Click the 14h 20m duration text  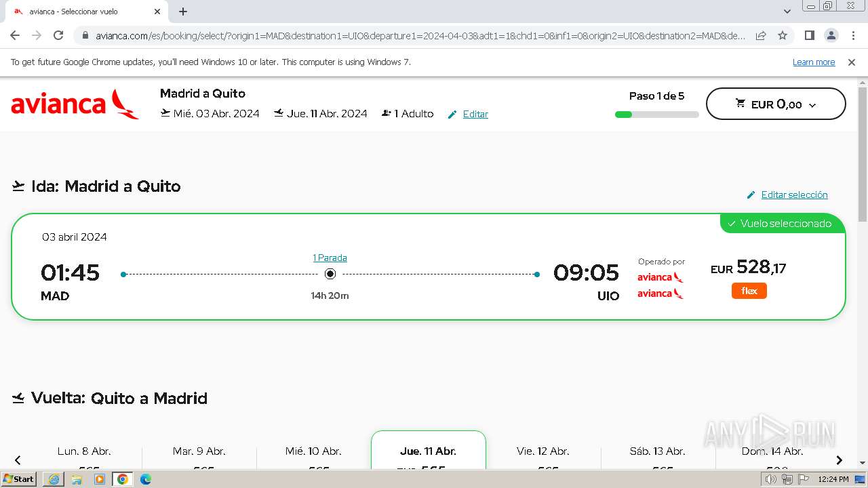point(330,296)
